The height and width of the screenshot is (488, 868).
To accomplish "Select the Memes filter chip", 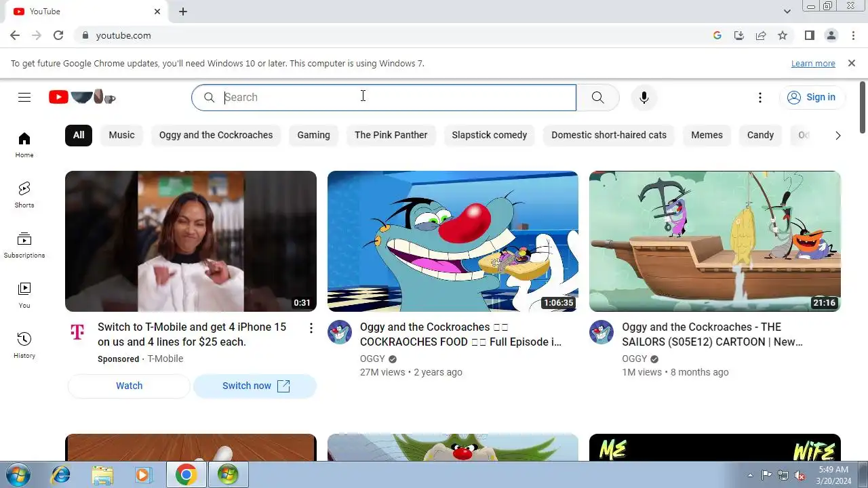I will click(x=707, y=135).
